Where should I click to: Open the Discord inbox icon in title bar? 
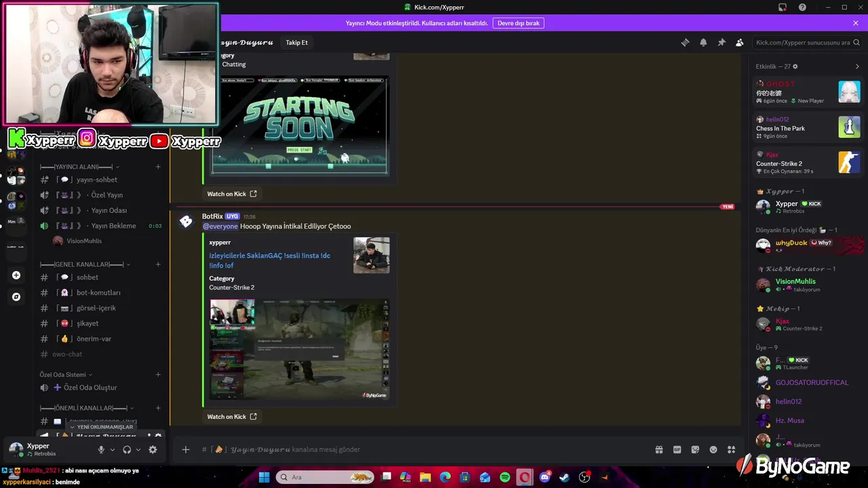783,7
